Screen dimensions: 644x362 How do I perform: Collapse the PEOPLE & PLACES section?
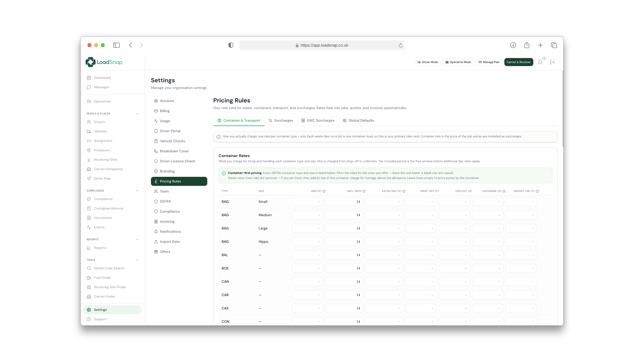[x=137, y=114]
